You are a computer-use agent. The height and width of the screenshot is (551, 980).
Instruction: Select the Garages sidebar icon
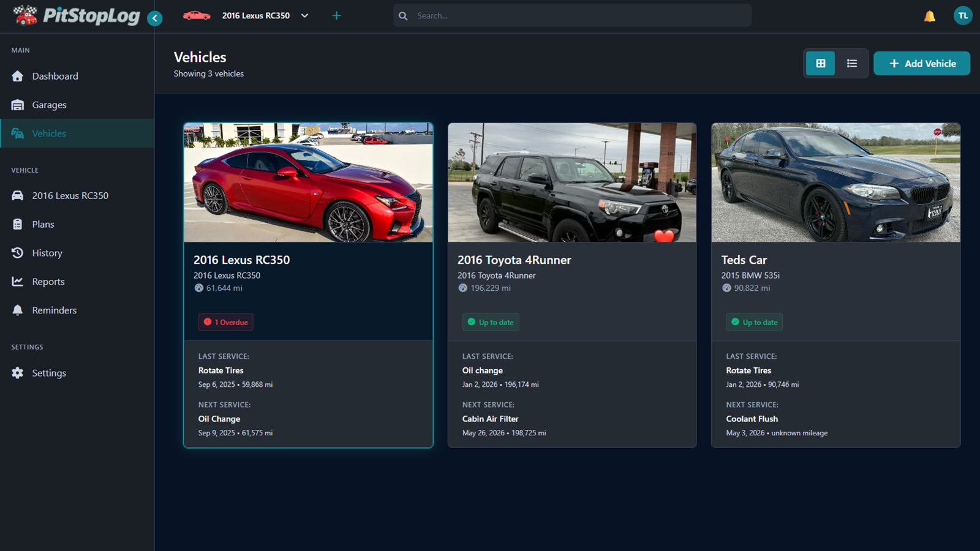[x=18, y=105]
